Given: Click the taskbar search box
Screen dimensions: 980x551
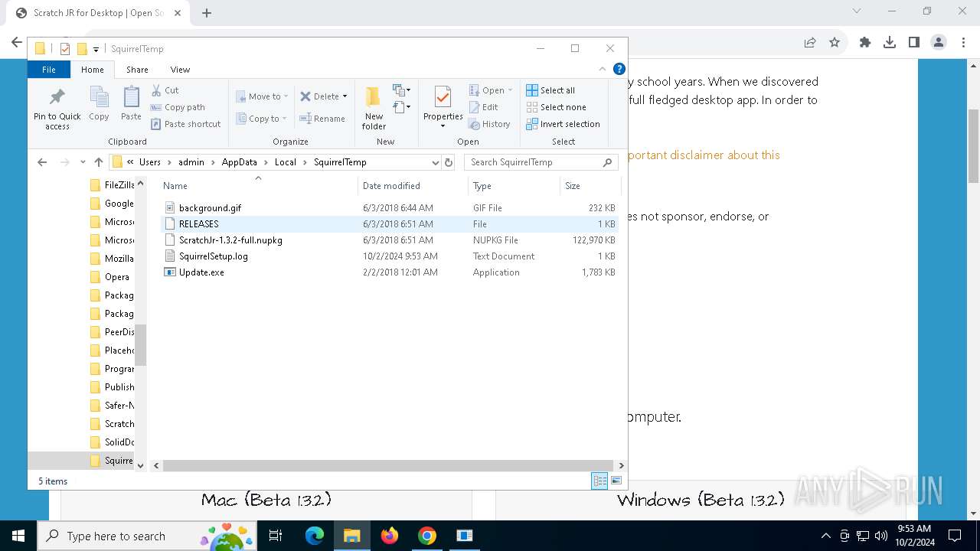Looking at the screenshot, I should [148, 536].
